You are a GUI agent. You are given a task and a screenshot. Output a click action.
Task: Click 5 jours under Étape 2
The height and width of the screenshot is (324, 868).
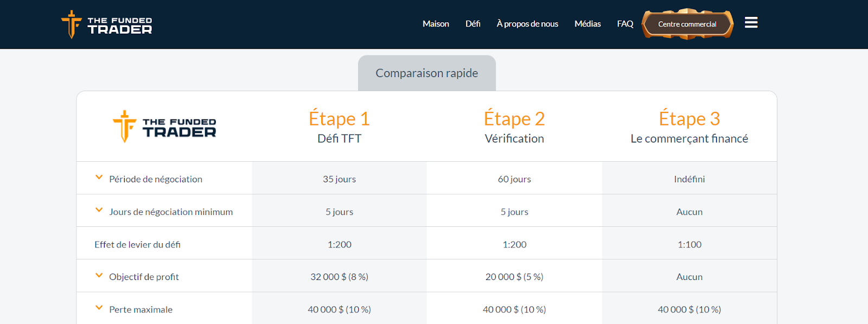(x=514, y=212)
